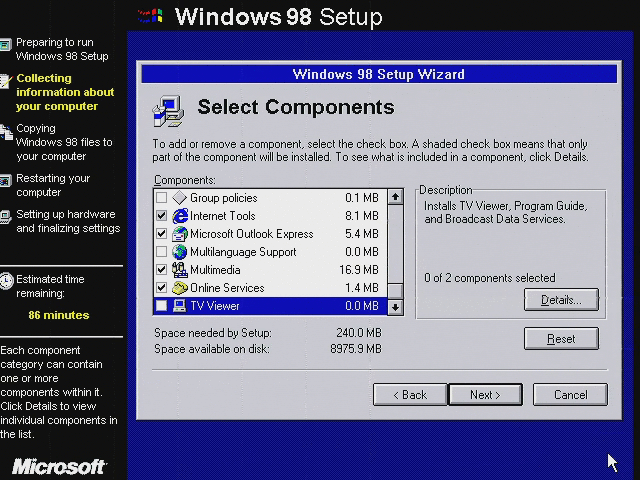Enable the Group policies checkbox
The height and width of the screenshot is (480, 640).
(x=162, y=198)
